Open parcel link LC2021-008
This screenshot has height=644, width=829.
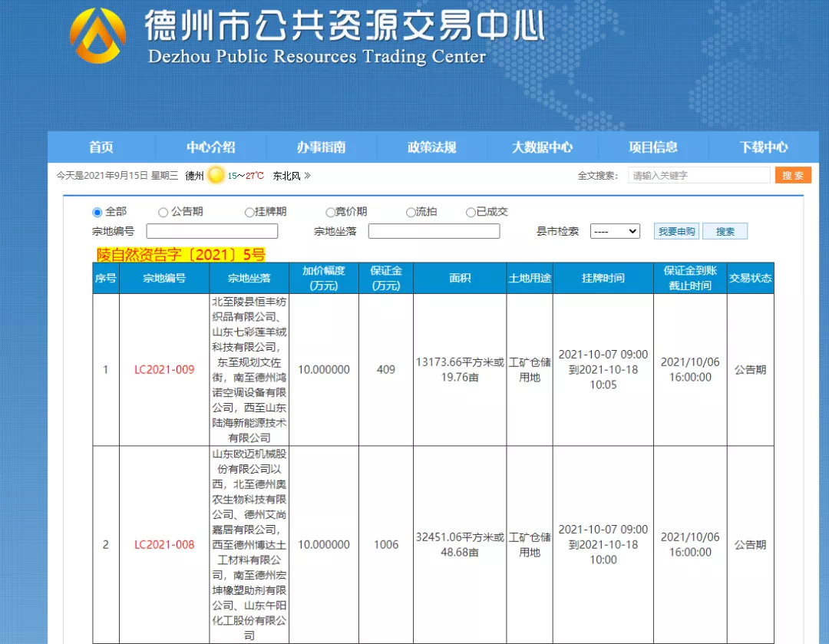(x=164, y=544)
